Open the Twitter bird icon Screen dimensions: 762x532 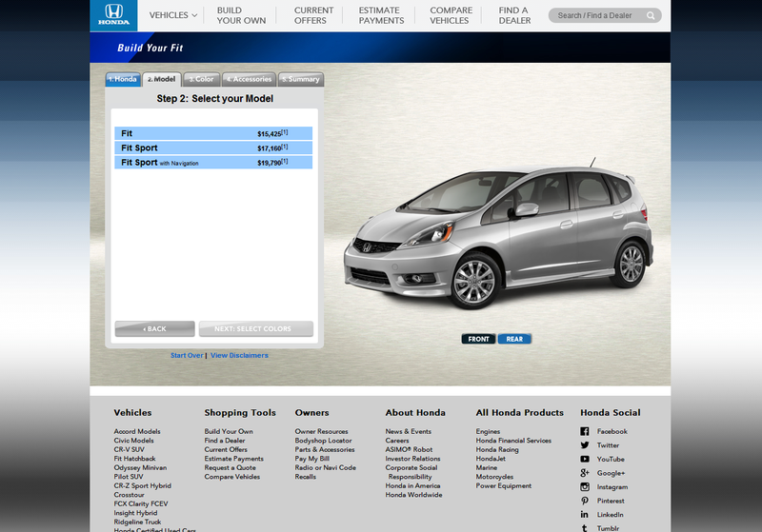(585, 445)
